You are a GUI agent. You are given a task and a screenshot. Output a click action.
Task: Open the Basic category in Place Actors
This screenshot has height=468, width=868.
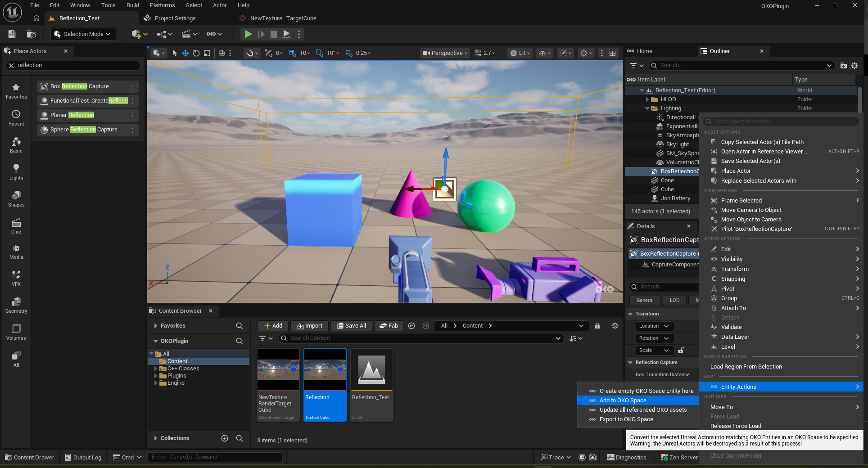point(16,145)
